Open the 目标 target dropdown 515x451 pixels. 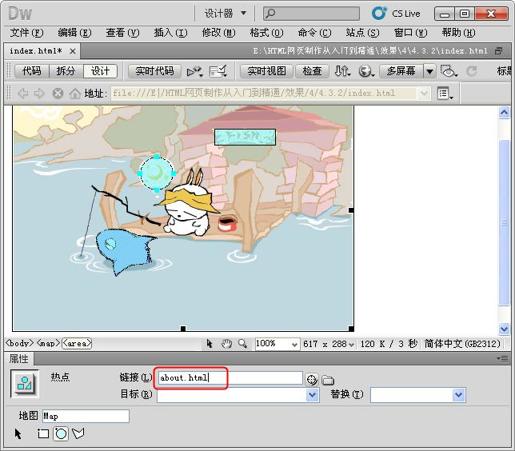(312, 395)
